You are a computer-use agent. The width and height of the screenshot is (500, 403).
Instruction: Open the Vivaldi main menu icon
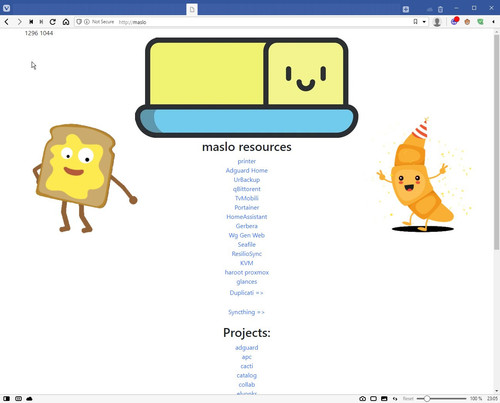point(6,8)
